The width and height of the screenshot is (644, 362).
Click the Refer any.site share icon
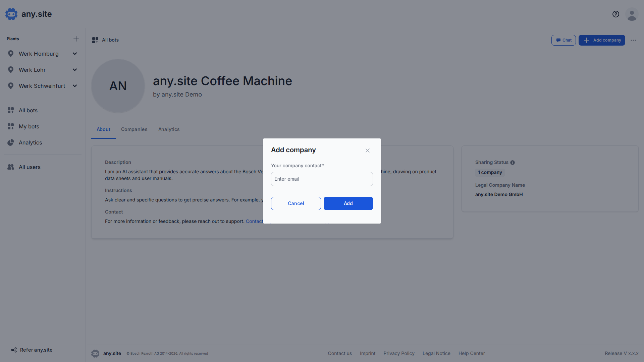(x=14, y=350)
